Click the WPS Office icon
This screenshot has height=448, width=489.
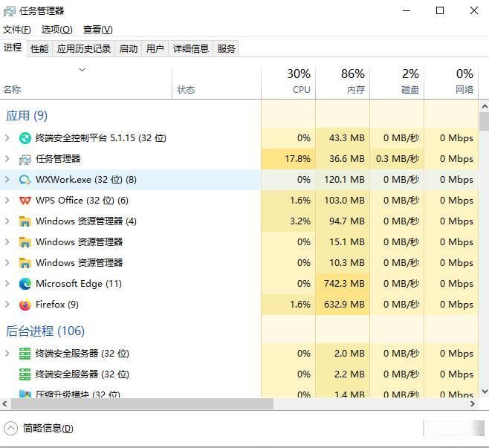(x=25, y=201)
